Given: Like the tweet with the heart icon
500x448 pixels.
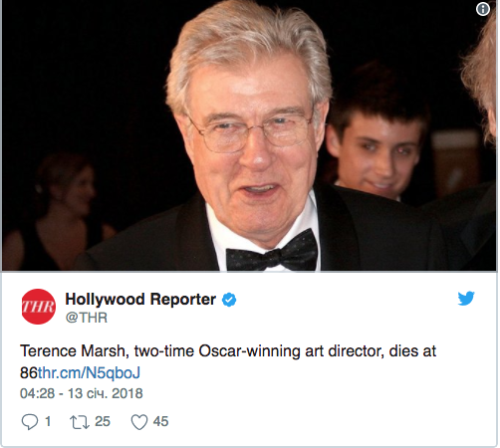Looking at the screenshot, I should pos(139,422).
